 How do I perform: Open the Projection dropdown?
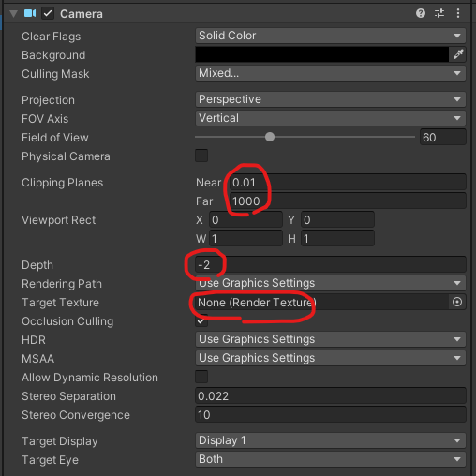331,99
